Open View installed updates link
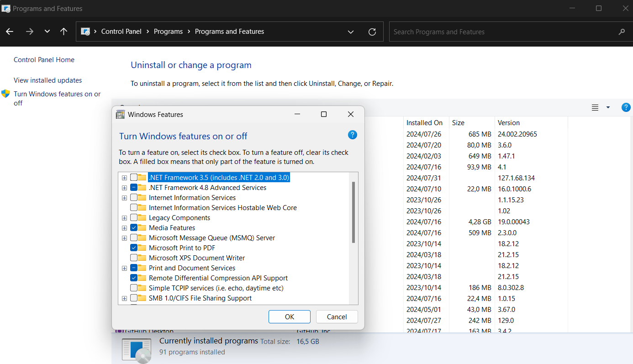633x364 pixels. tap(48, 80)
